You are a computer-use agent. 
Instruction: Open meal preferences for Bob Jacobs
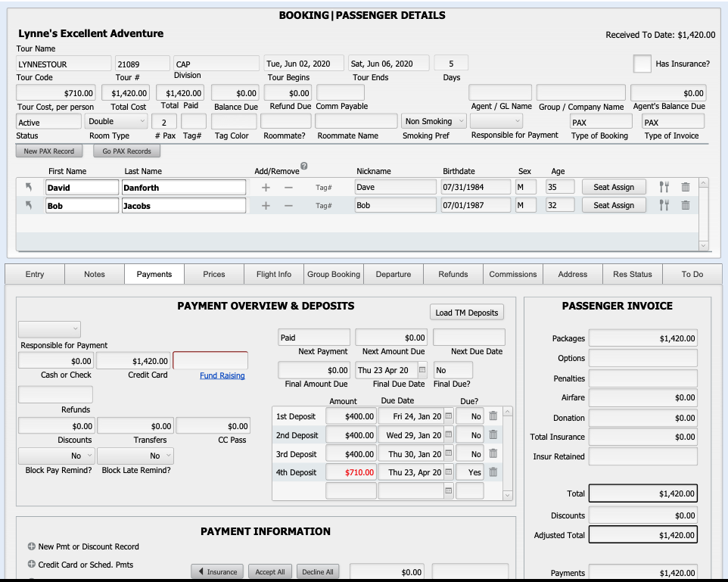[x=664, y=205]
